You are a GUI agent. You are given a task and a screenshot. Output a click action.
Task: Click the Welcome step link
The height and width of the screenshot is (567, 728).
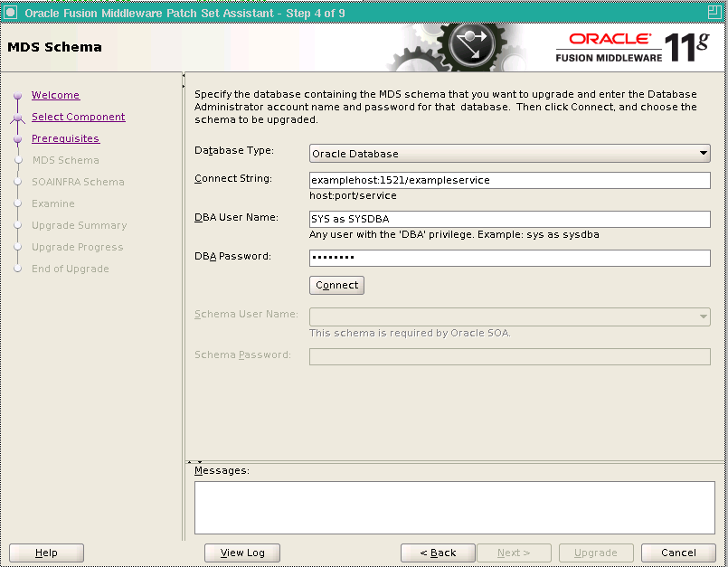click(56, 95)
